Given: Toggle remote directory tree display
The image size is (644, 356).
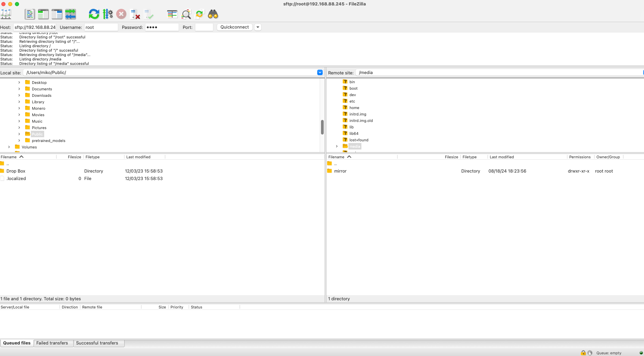Looking at the screenshot, I should 57,14.
